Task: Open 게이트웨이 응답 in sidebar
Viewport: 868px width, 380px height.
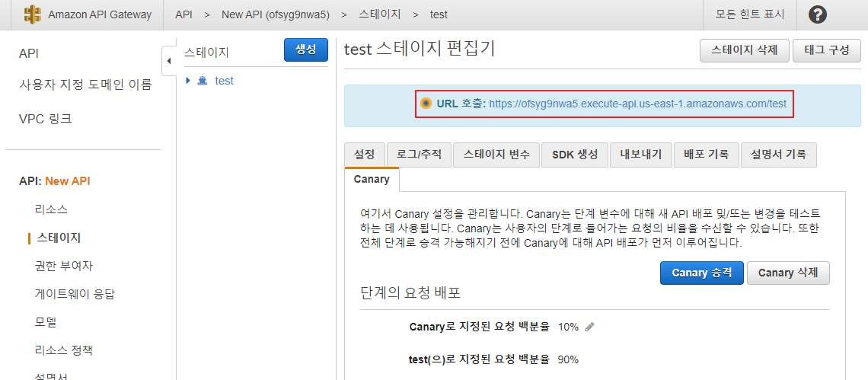Action: coord(74,294)
